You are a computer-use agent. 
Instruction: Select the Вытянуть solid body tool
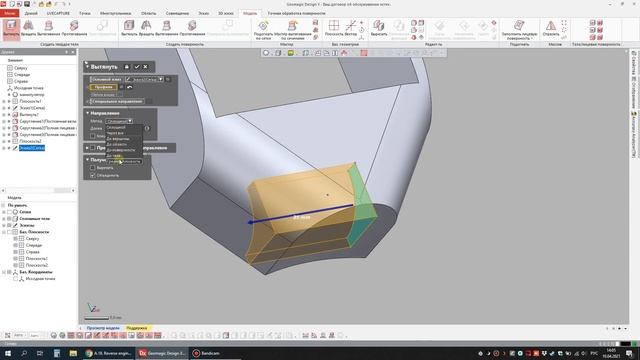coord(11,29)
